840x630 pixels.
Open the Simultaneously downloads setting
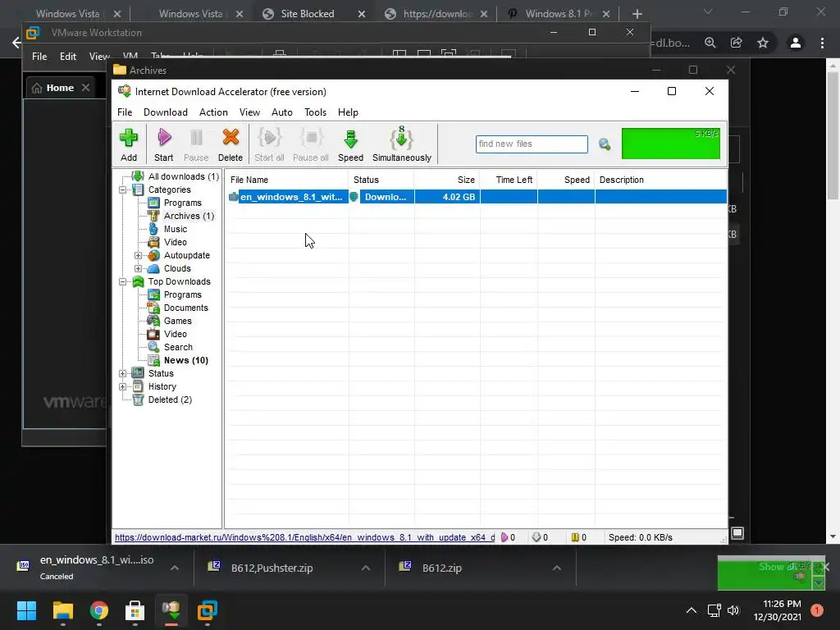[402, 144]
